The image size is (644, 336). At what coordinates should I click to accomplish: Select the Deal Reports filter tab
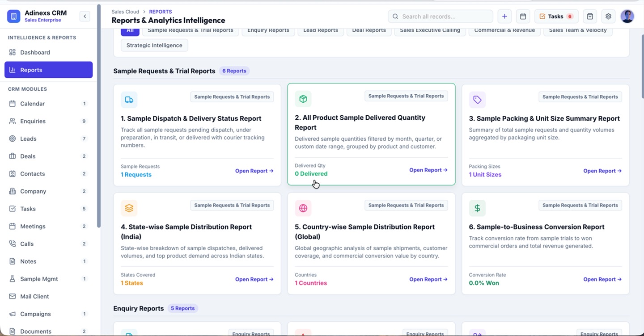(369, 30)
